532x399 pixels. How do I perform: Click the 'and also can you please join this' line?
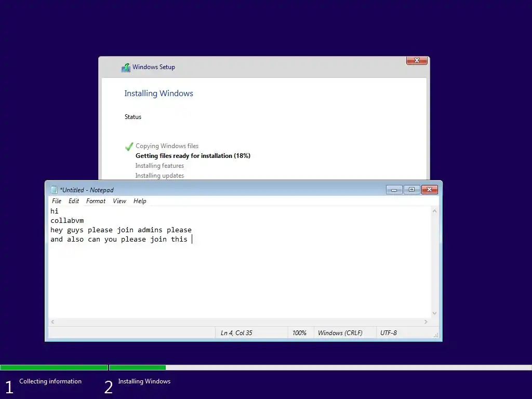pos(119,239)
